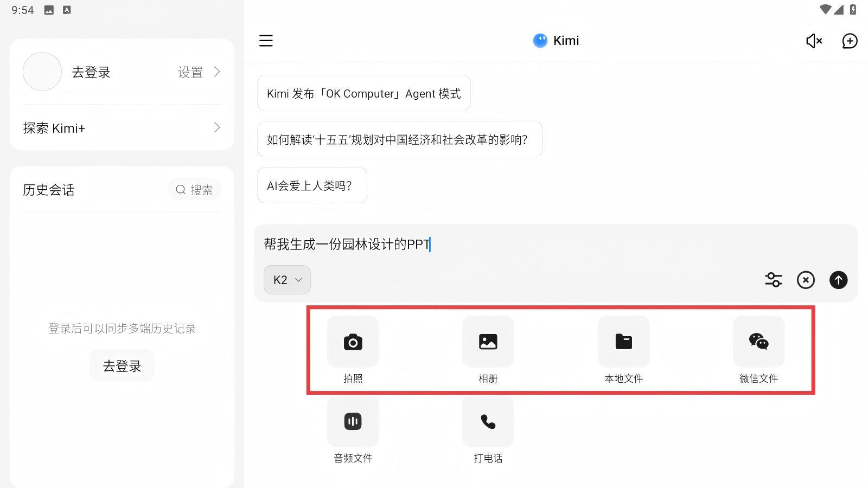Focus the message input text field
868x488 pixels.
click(x=542, y=245)
